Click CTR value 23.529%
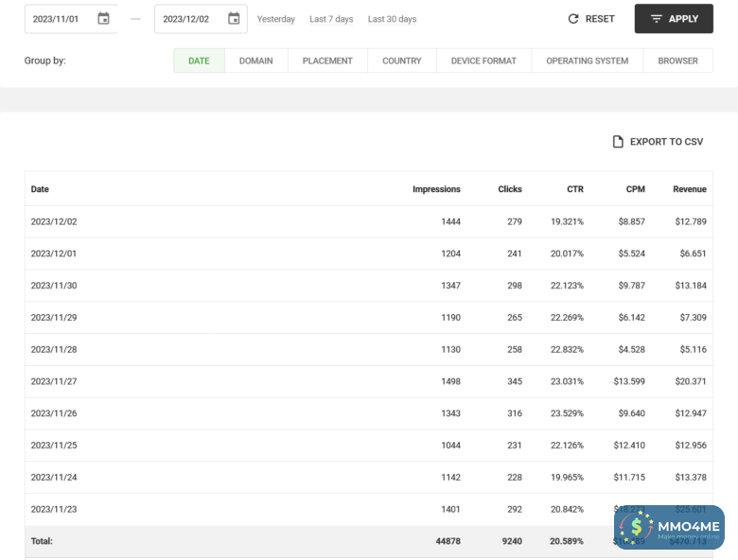Image resolution: width=738 pixels, height=560 pixels. [567, 413]
